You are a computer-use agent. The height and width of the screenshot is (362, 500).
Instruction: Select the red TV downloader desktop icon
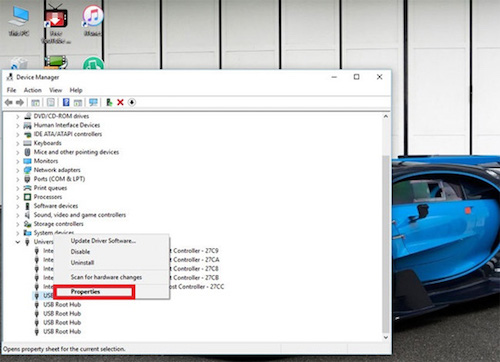[x=56, y=23]
